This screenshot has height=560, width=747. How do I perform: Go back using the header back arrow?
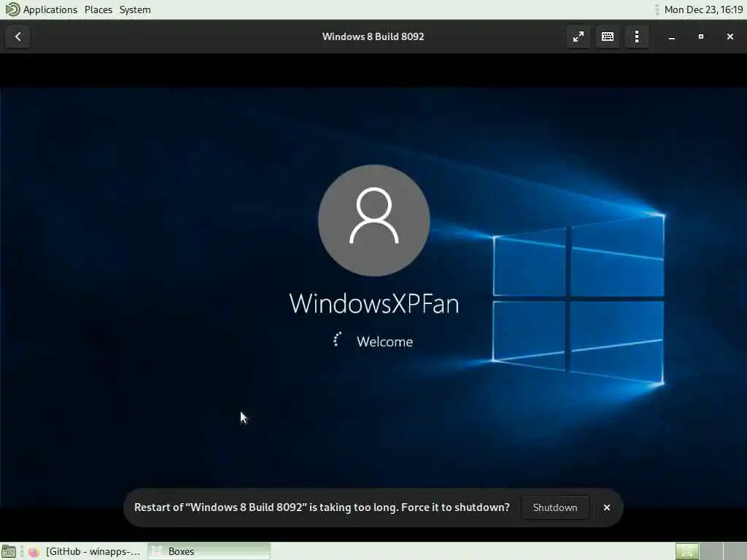click(x=18, y=36)
